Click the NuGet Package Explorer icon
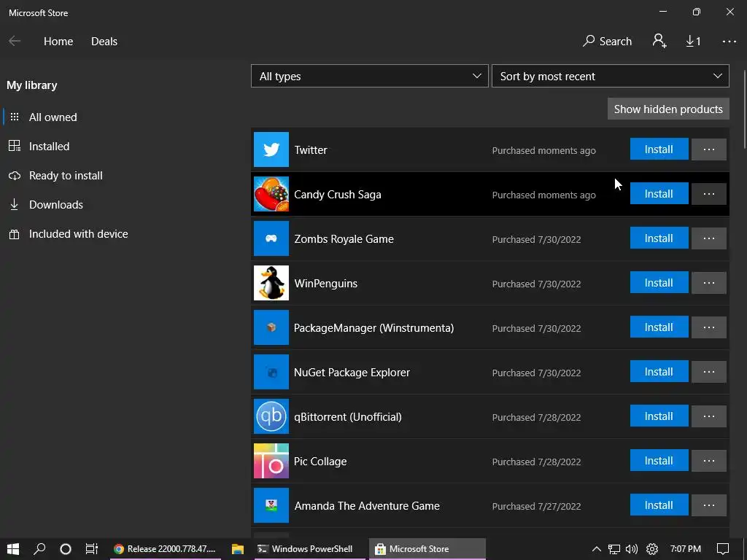Screen dimensions: 747x560 pos(271,372)
